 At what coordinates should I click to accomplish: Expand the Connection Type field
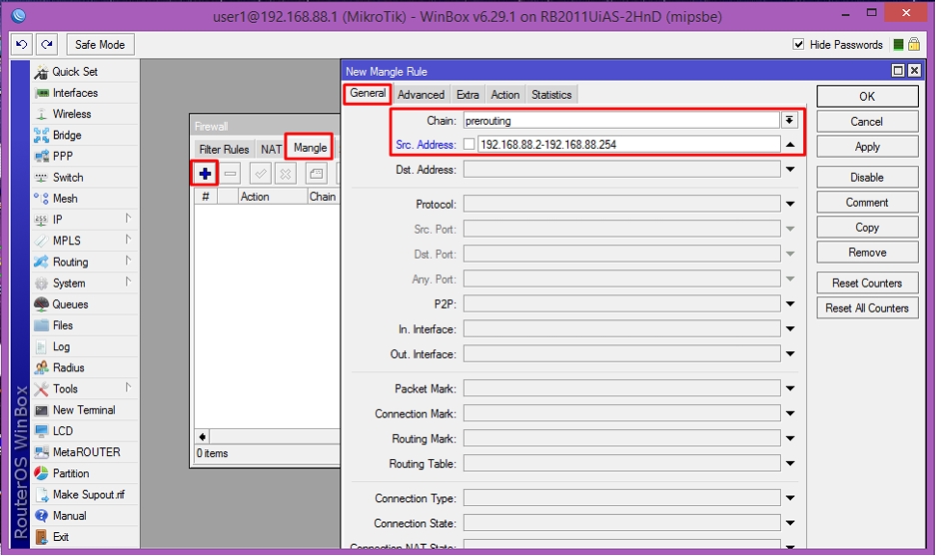coord(790,498)
